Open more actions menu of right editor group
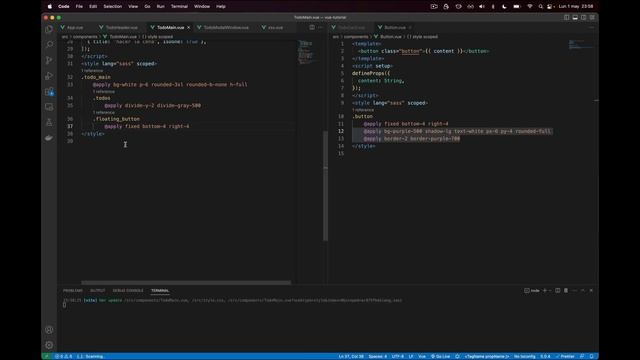Image resolution: width=640 pixels, height=360 pixels. [591, 27]
